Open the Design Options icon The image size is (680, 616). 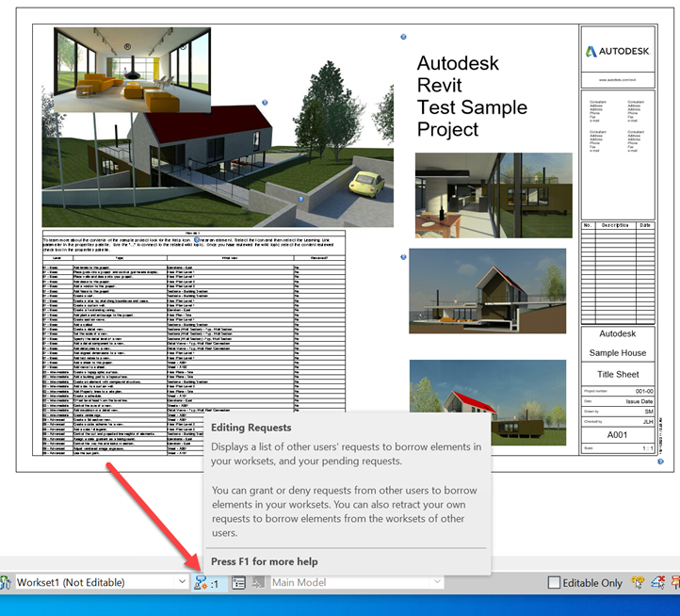(x=238, y=583)
